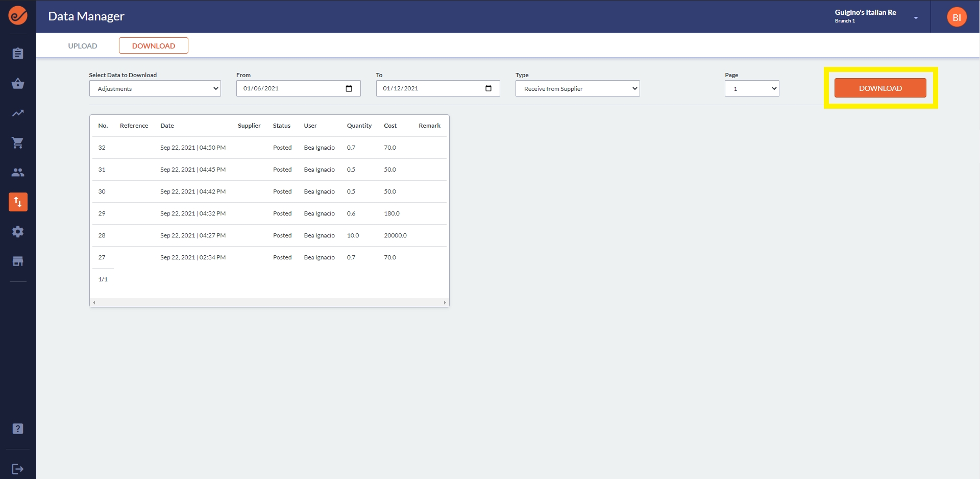
Task: Select the data transfer arrows icon
Action: coord(18,202)
